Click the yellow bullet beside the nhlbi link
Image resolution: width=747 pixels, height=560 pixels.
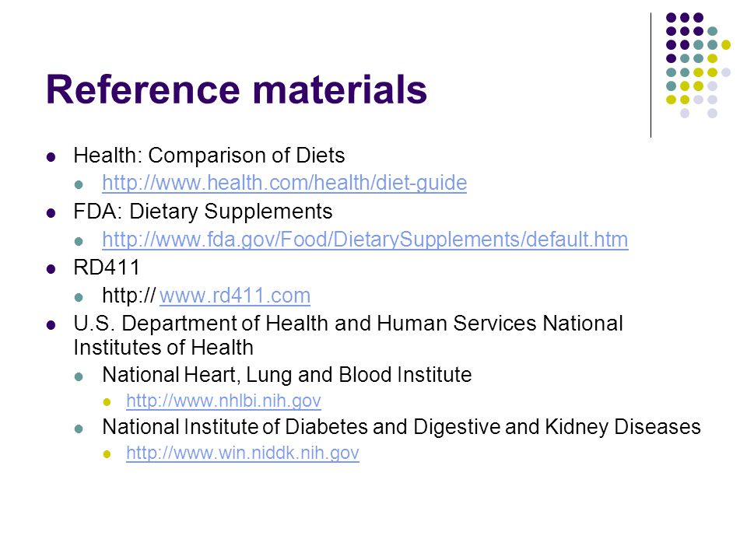pyautogui.click(x=107, y=402)
